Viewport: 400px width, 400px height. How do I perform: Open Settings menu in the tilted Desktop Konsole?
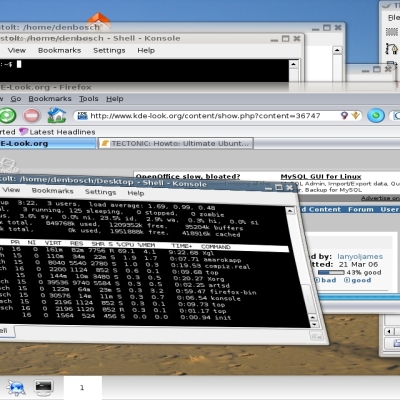[100, 192]
